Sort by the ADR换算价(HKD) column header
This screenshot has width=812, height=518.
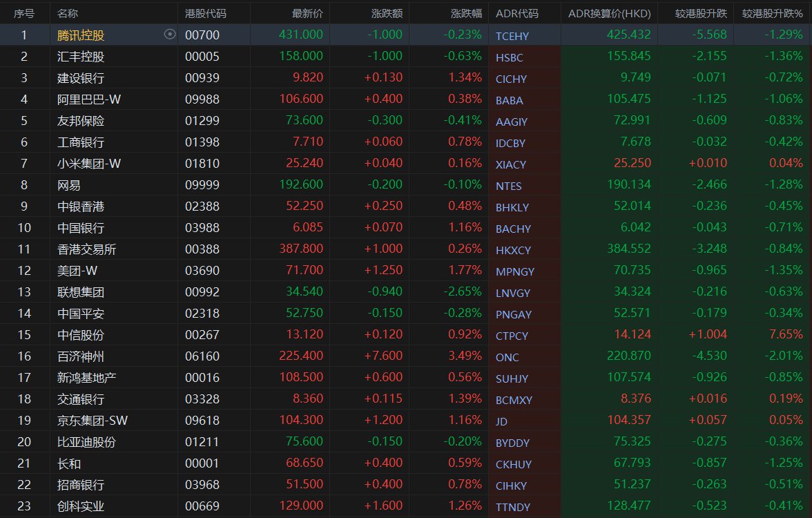610,14
